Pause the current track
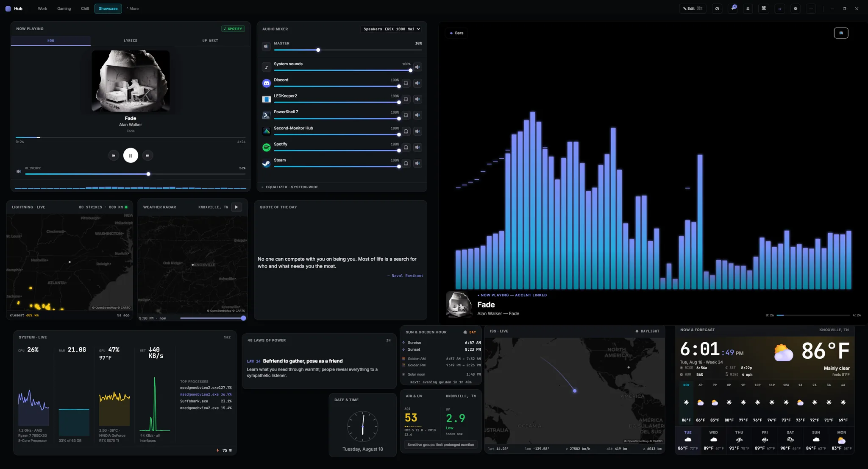Image resolution: width=868 pixels, height=469 pixels. pyautogui.click(x=131, y=155)
